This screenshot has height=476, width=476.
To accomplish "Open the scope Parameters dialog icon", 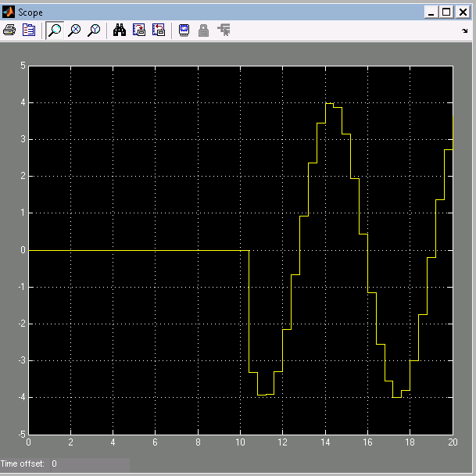I will [29, 30].
